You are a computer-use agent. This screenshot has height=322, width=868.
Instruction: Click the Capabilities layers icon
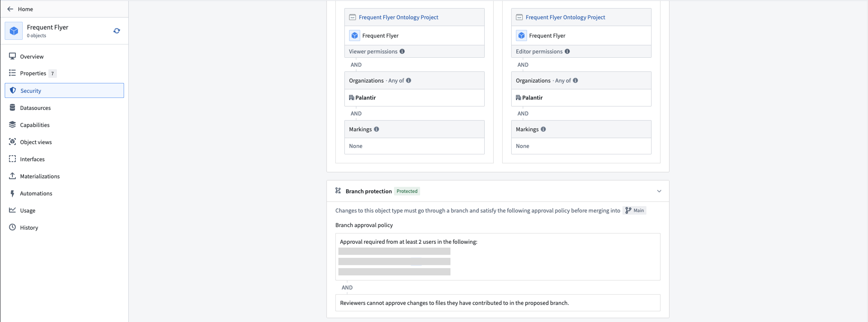[12, 125]
